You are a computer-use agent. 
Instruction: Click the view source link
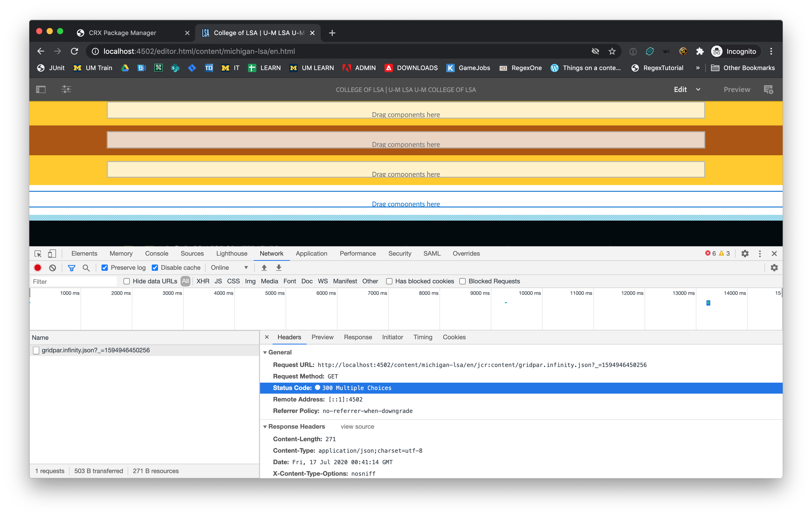coord(357,426)
